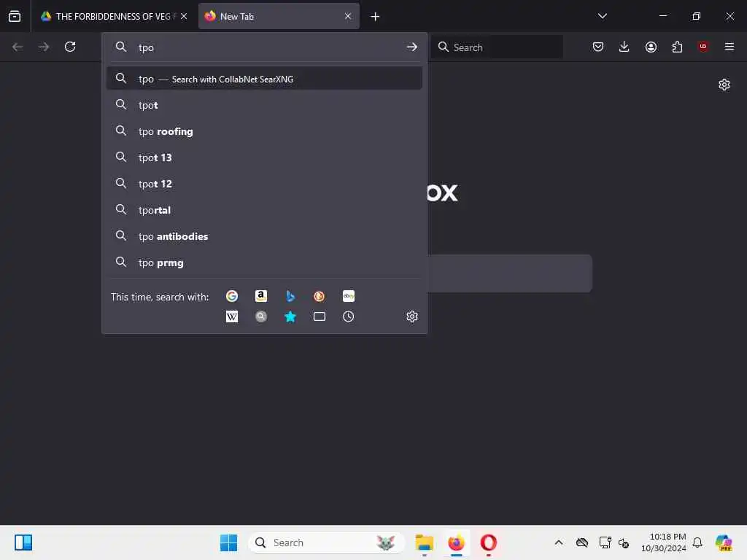Choose the 'tpo roofing' suggestion
This screenshot has width=747, height=560.
click(264, 131)
